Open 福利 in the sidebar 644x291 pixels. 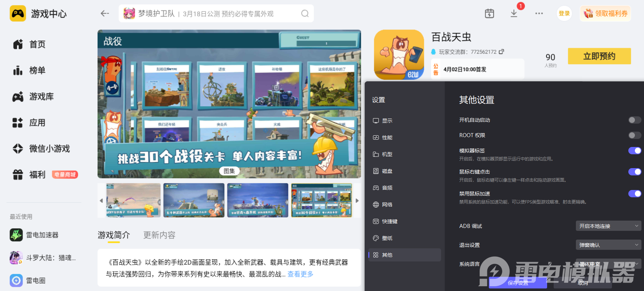(x=29, y=175)
